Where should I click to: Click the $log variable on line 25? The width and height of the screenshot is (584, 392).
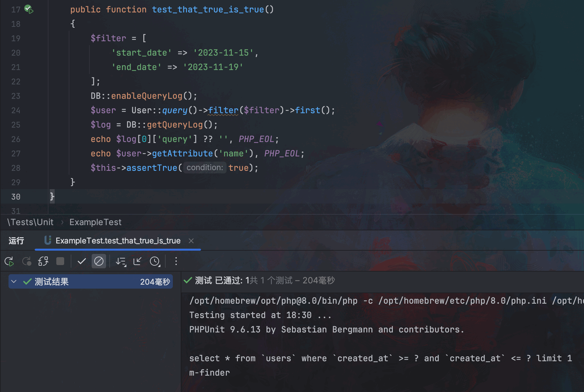tap(101, 125)
